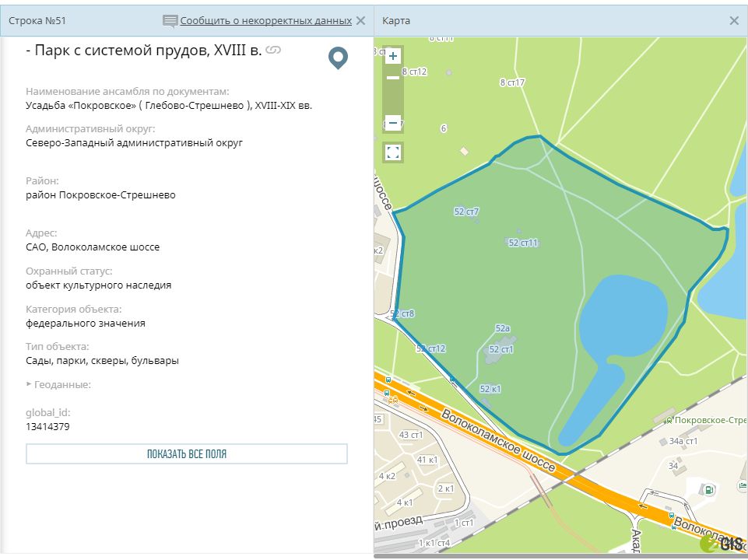Click the федерального значения category value
748x560 pixels.
(86, 323)
